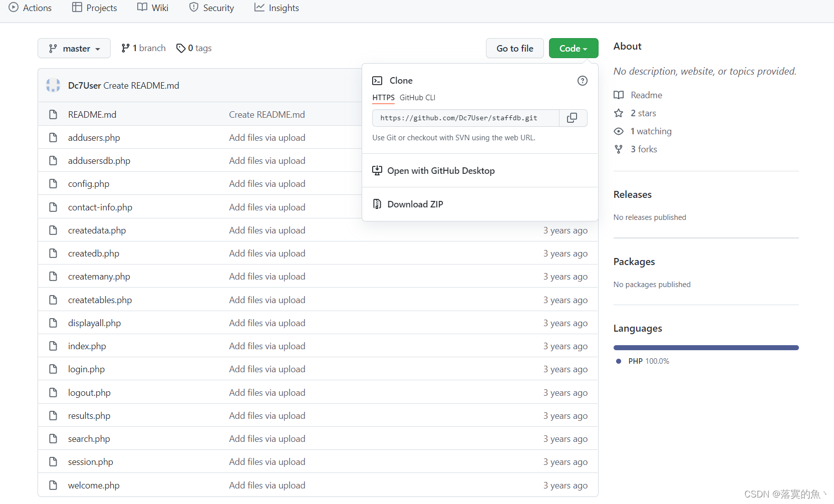Viewport: 834px width, 504px height.
Task: View the 1 branch link
Action: (144, 48)
